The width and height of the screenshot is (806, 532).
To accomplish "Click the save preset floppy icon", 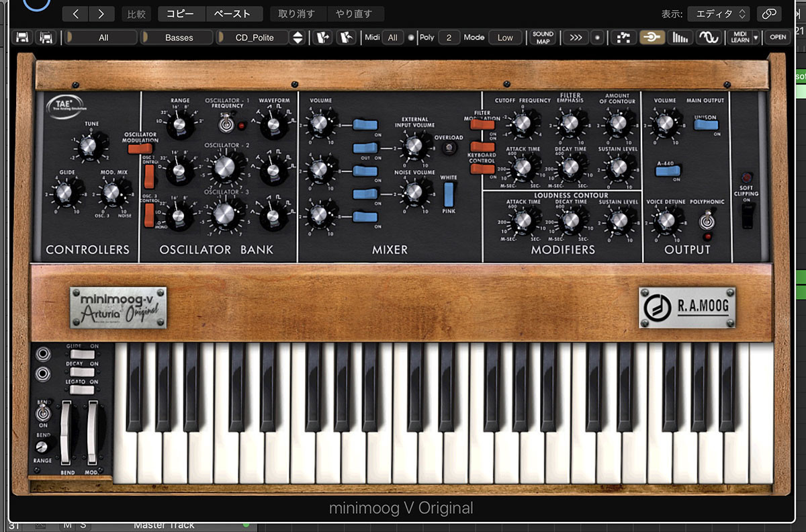I will (23, 38).
